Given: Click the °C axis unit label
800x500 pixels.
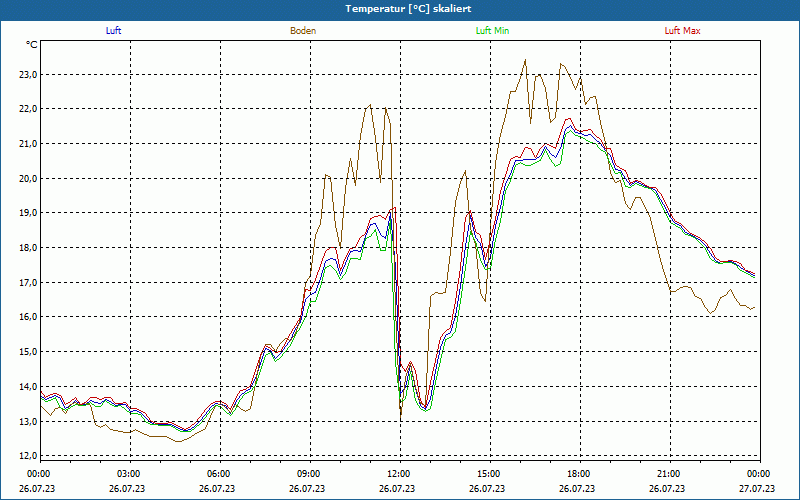Looking at the screenshot, I should click(32, 45).
